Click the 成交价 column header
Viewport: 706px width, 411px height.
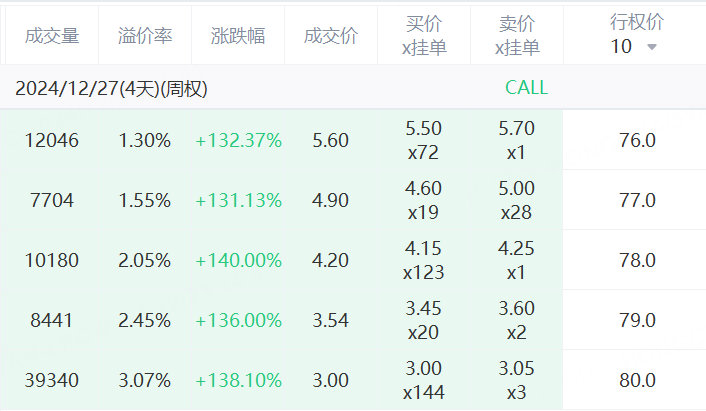(x=331, y=36)
